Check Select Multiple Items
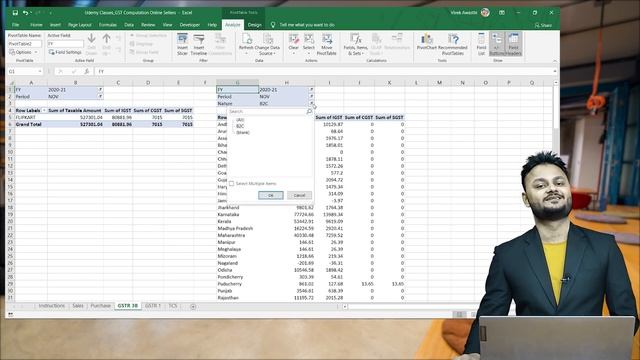640x360 pixels. pyautogui.click(x=231, y=184)
